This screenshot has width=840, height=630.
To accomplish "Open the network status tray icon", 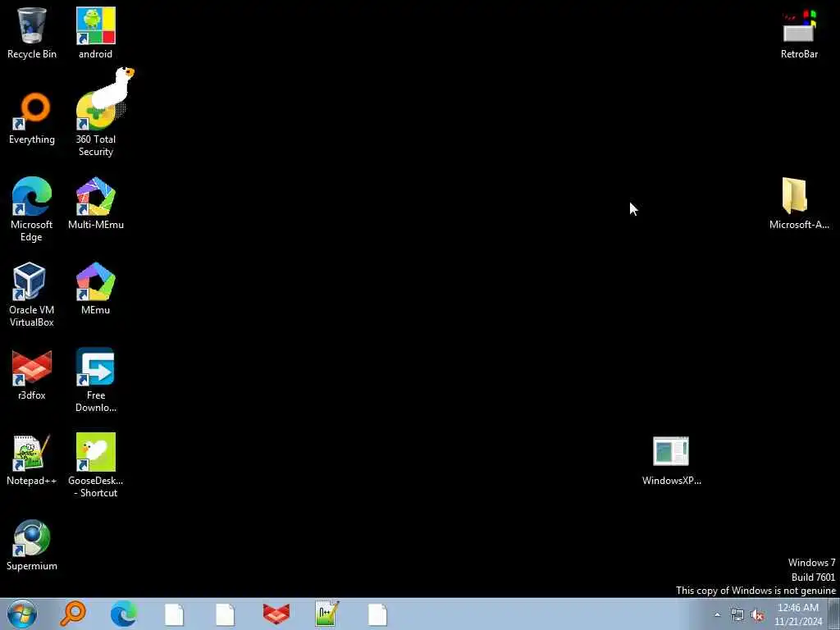I will [x=737, y=614].
